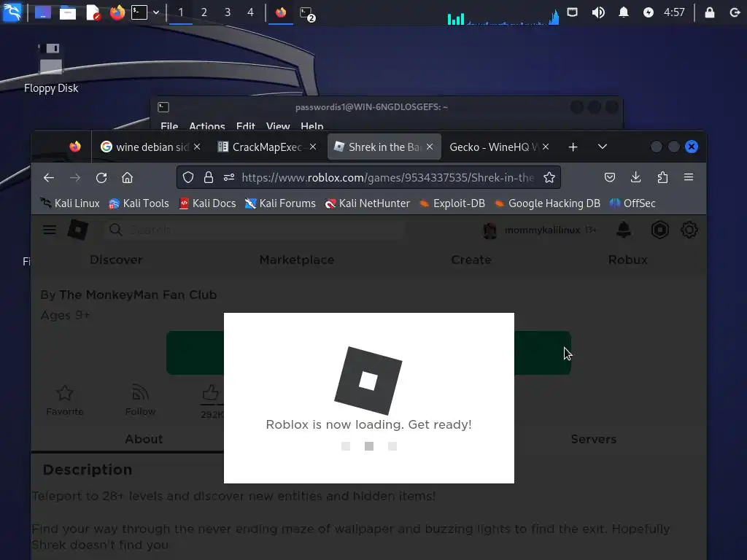
Task: Open the volume control in the panel
Action: [x=598, y=12]
